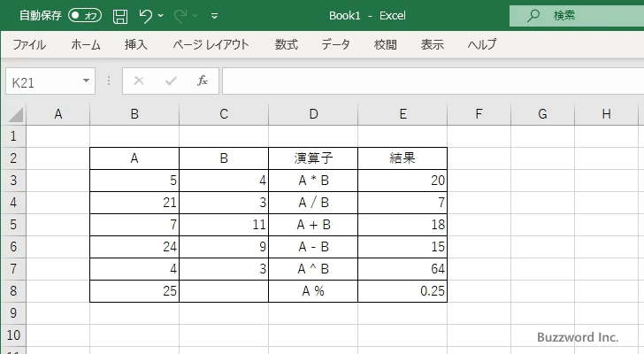Screen dimensions: 644x354
Task: Click cell containing A * B
Action: pos(313,181)
